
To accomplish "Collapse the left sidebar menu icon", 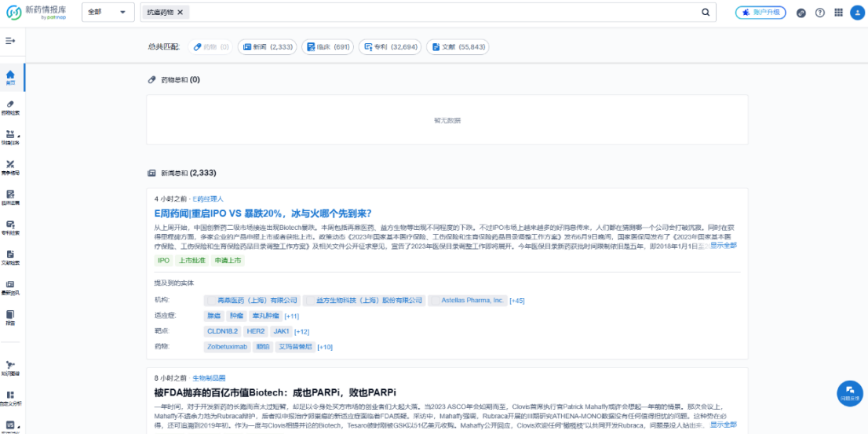I will point(10,41).
